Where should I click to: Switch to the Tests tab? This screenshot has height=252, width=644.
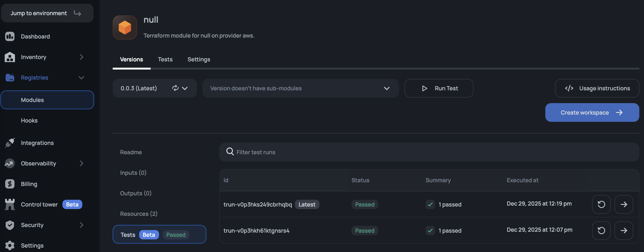165,59
